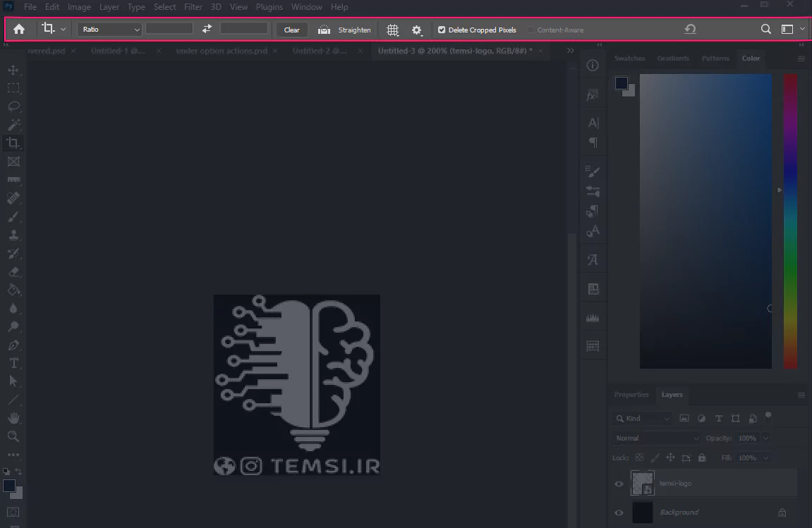Open the Paragraph panel icon
The image size is (812, 528).
click(593, 142)
